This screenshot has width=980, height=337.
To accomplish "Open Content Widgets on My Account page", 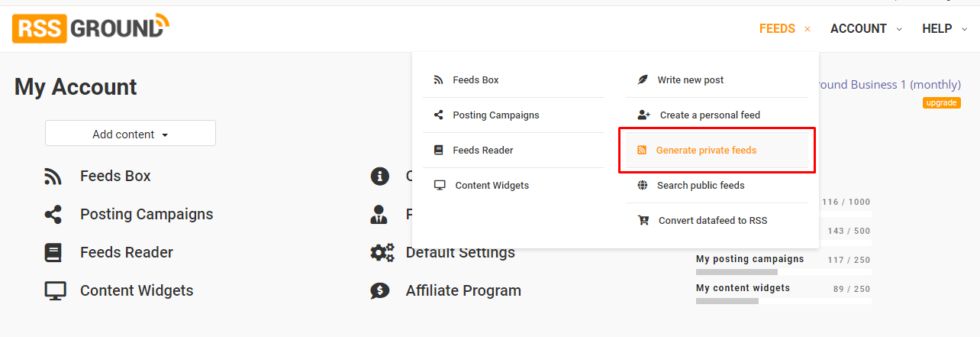I will [x=137, y=290].
